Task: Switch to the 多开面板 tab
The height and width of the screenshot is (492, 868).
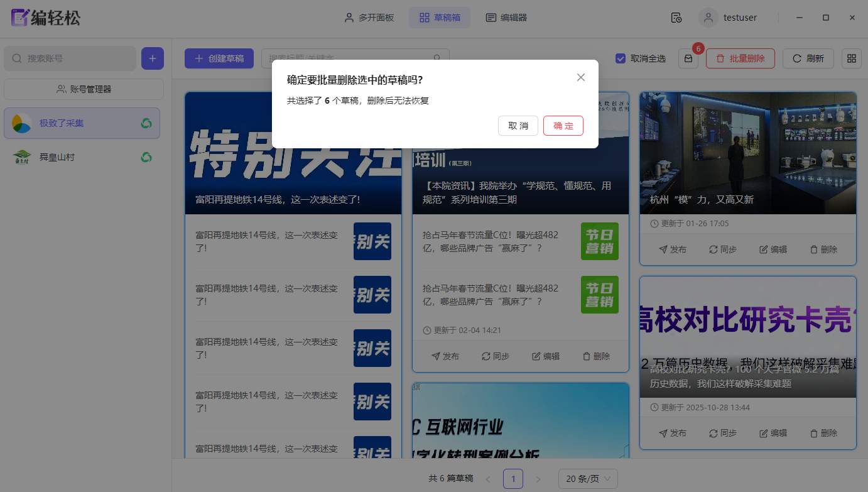Action: click(x=369, y=18)
